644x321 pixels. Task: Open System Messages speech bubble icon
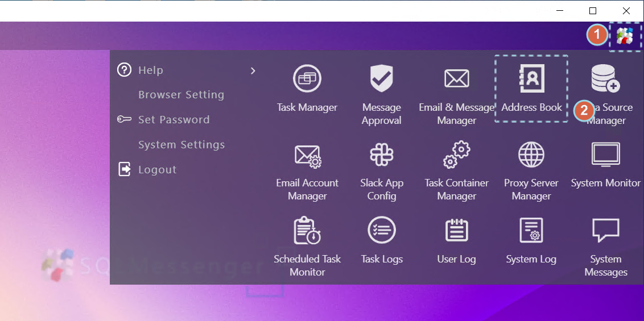(605, 231)
